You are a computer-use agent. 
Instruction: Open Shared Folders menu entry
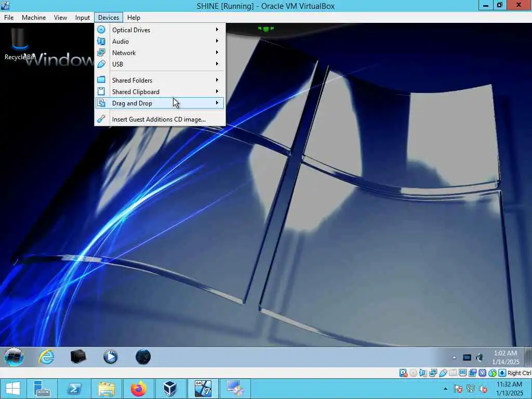(159, 81)
